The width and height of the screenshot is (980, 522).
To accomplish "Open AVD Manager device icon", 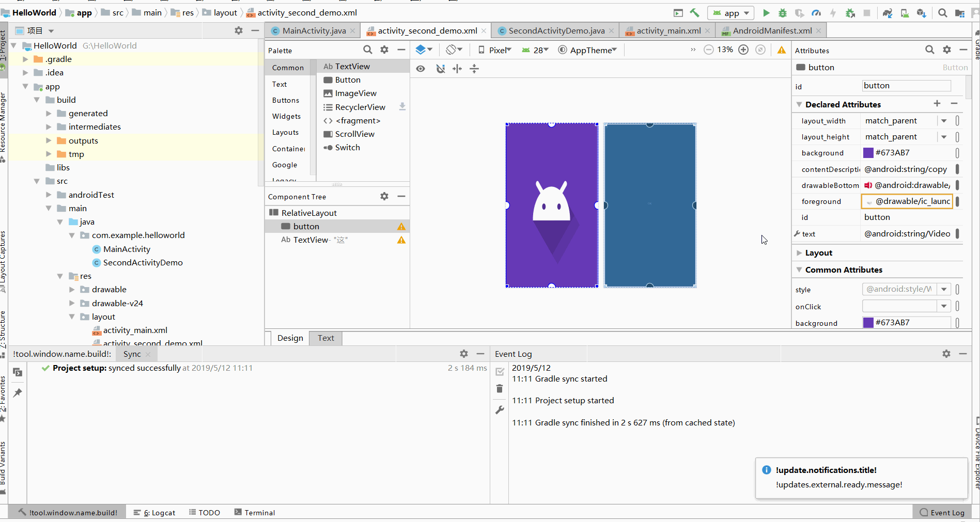I will pos(905,13).
